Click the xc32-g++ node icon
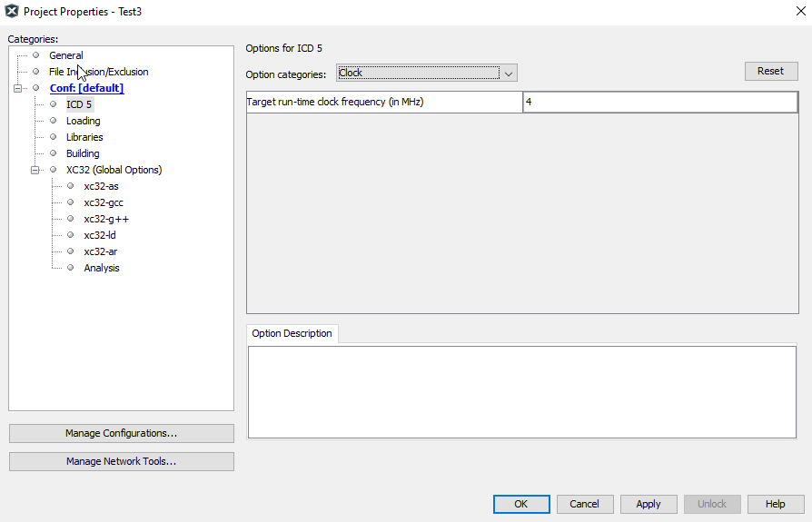This screenshot has height=522, width=812. [71, 219]
